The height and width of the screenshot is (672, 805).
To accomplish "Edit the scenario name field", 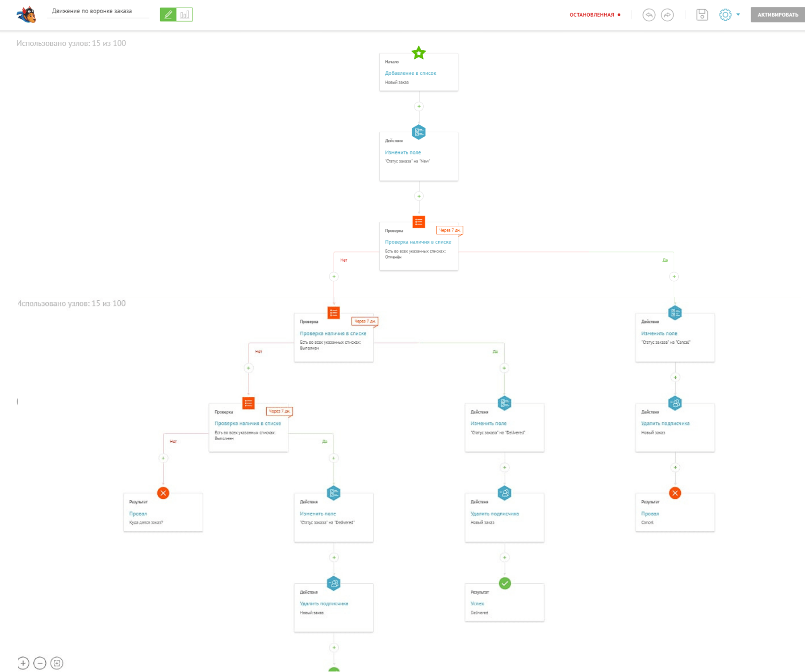I will click(98, 11).
